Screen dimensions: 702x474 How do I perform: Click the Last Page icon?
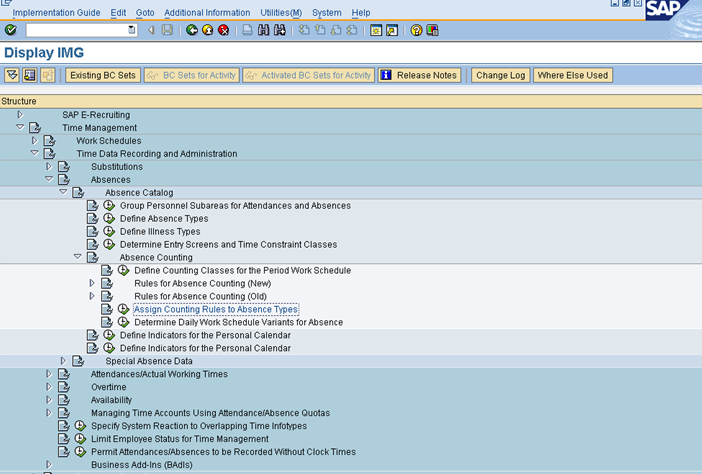click(x=352, y=30)
